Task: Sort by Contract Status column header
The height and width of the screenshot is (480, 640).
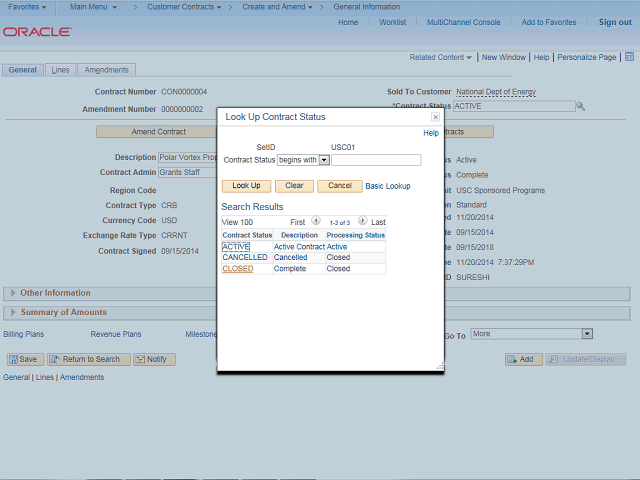Action: pos(247,236)
